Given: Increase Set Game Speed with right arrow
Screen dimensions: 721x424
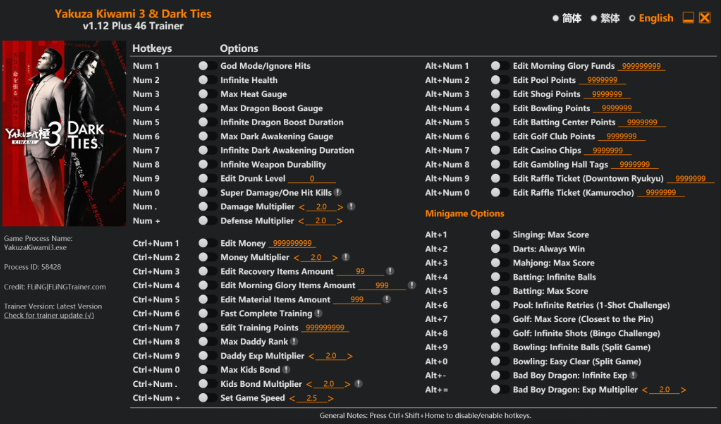Looking at the screenshot, I should pos(331,399).
